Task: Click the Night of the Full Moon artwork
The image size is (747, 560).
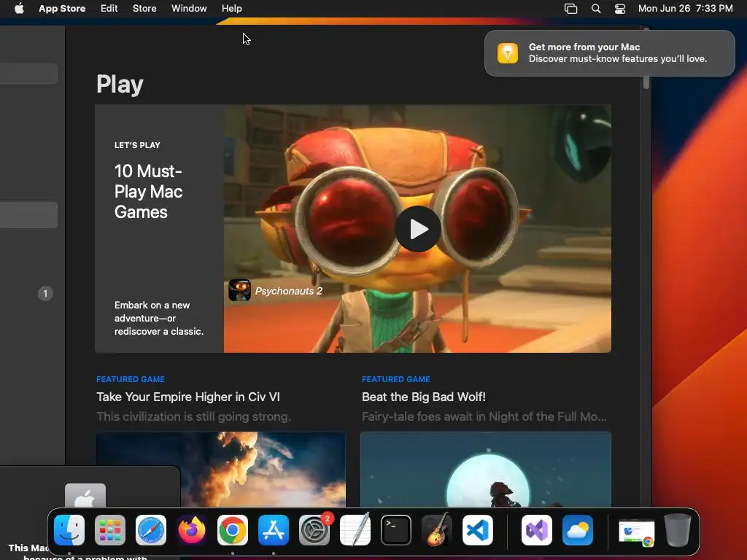Action: point(486,470)
